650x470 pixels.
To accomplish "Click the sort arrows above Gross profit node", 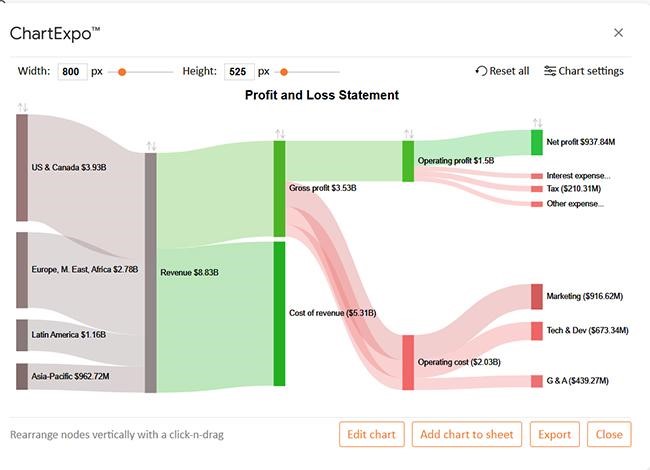I will coord(280,133).
